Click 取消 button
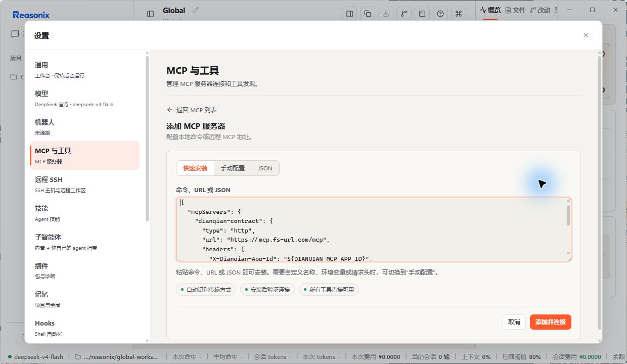627x364 pixels. [x=514, y=322]
